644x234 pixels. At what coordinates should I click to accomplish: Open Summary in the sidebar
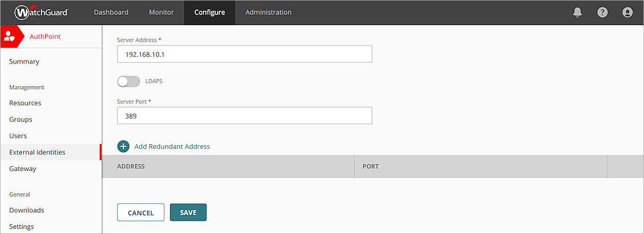[24, 62]
